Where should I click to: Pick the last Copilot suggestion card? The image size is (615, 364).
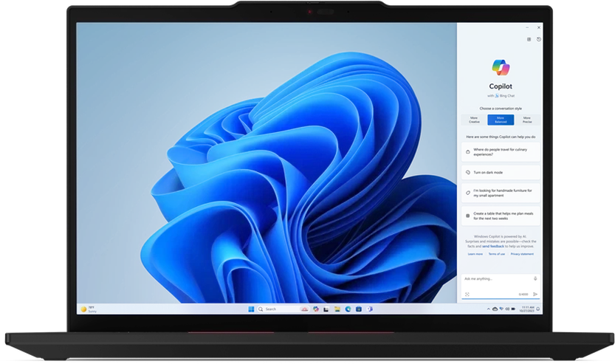501,216
